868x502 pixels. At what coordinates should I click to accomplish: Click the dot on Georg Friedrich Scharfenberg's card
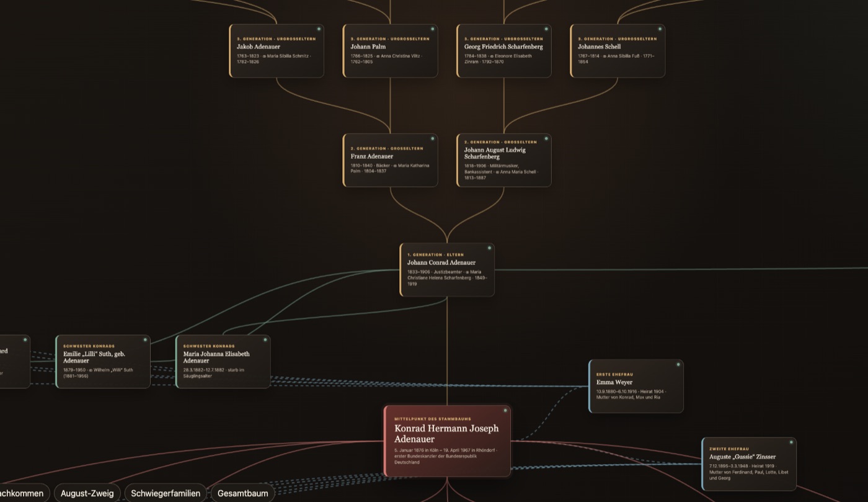click(546, 29)
